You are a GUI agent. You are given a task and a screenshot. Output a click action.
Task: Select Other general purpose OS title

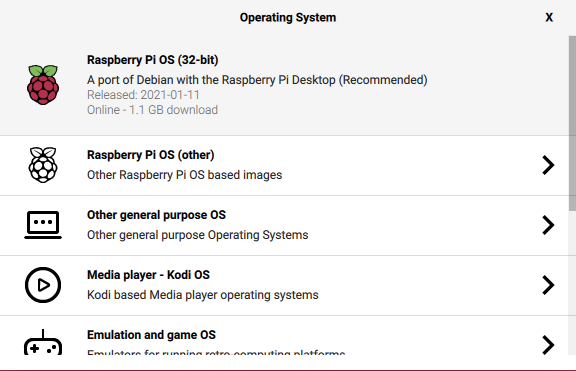(x=156, y=215)
